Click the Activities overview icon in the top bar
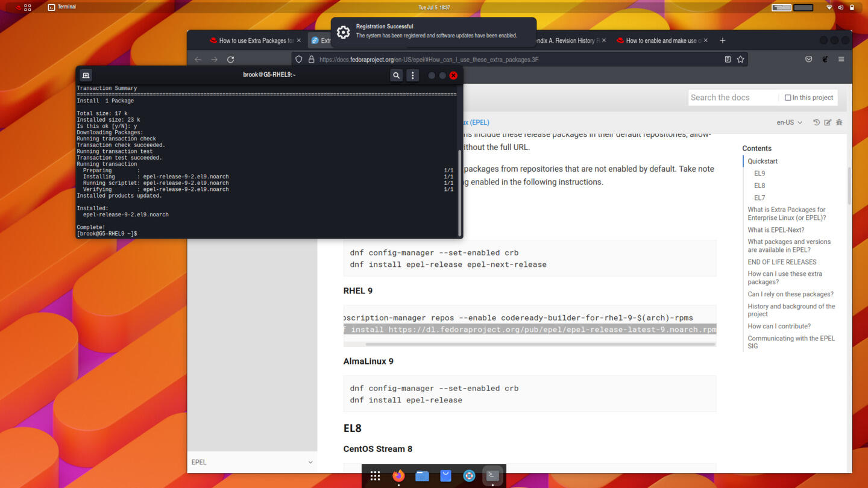 tap(27, 7)
